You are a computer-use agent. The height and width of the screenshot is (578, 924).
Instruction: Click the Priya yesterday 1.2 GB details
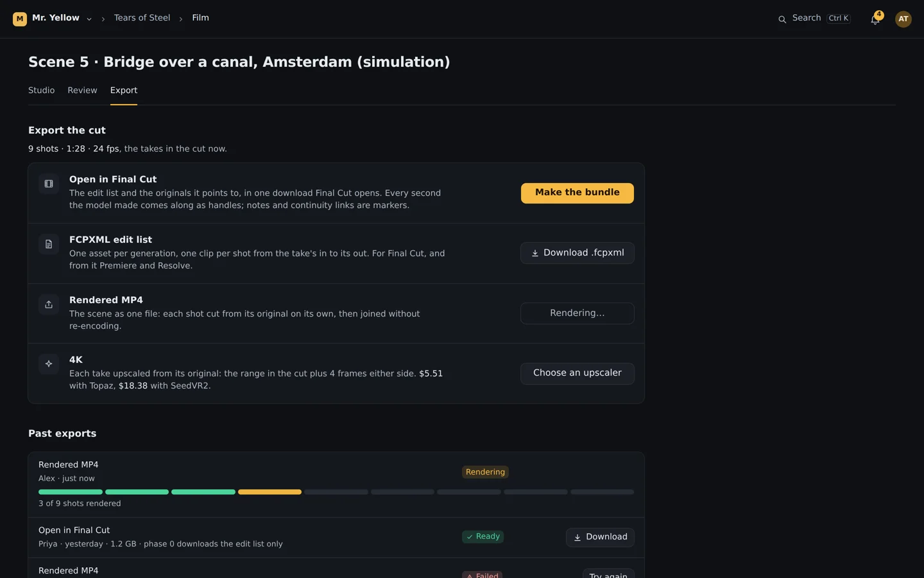tap(160, 544)
